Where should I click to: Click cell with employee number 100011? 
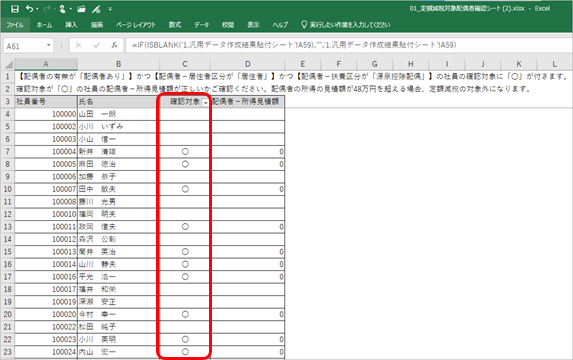click(46, 227)
